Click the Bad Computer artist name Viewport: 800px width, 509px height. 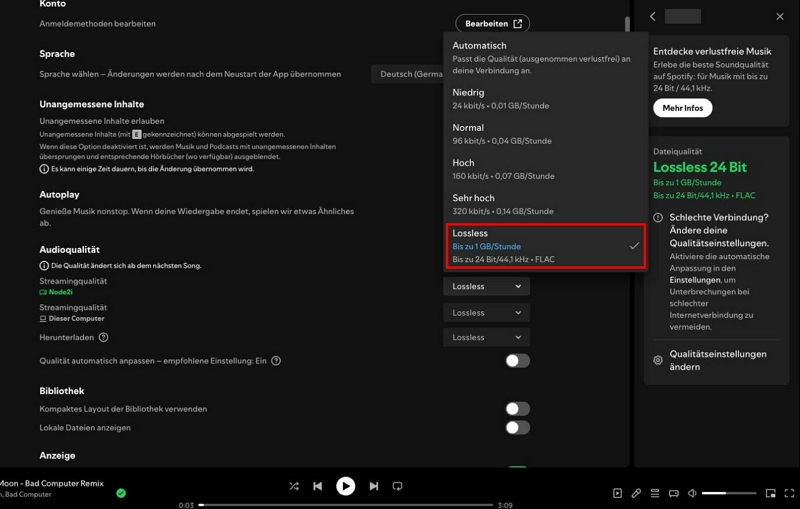click(x=26, y=494)
